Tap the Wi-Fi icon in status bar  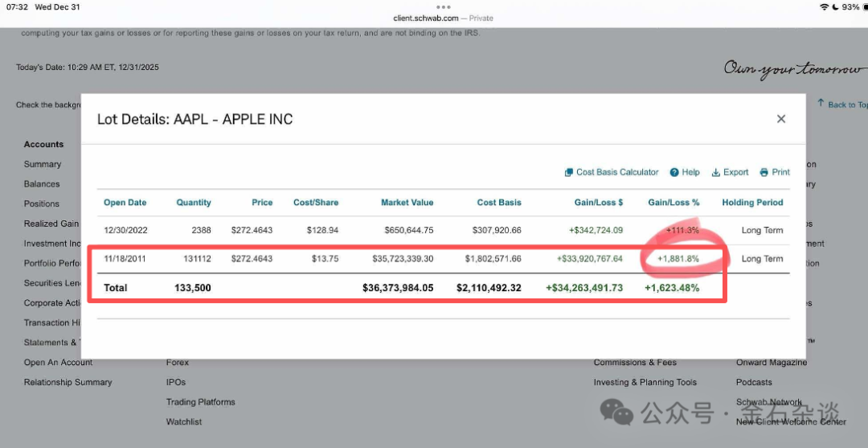tap(824, 6)
